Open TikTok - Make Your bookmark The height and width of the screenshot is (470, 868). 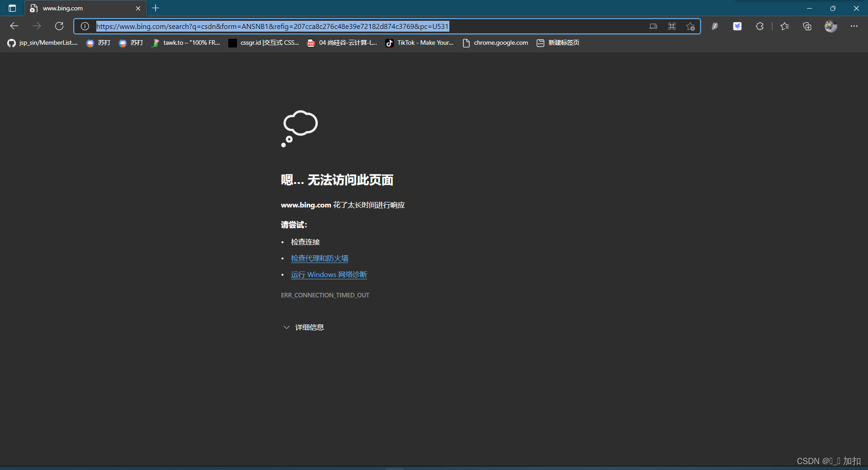420,42
